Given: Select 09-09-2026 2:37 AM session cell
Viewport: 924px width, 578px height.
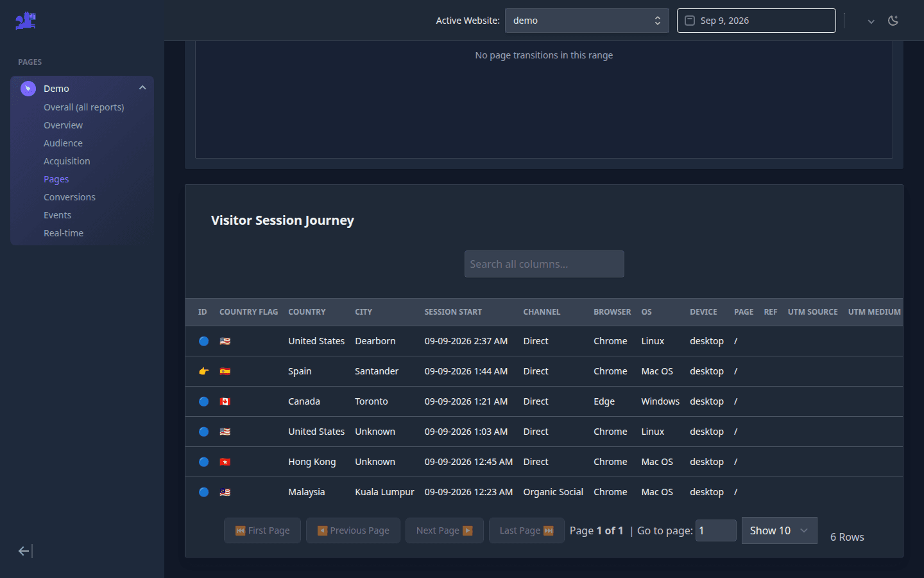Looking at the screenshot, I should point(466,341).
